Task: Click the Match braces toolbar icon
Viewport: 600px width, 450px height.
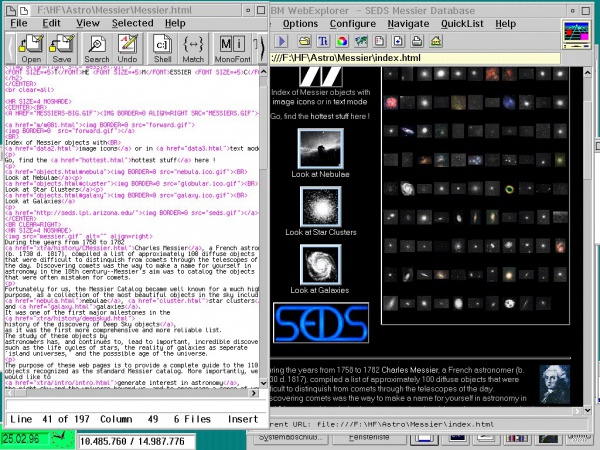Action: [194, 47]
